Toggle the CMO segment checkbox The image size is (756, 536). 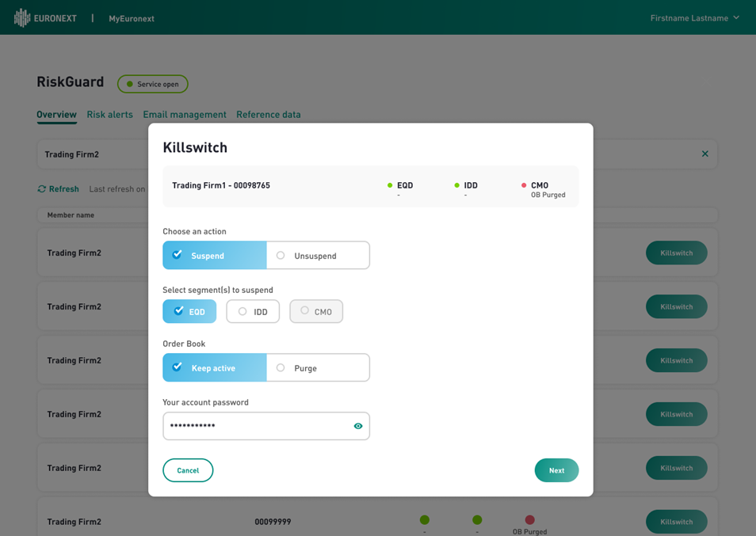[316, 311]
